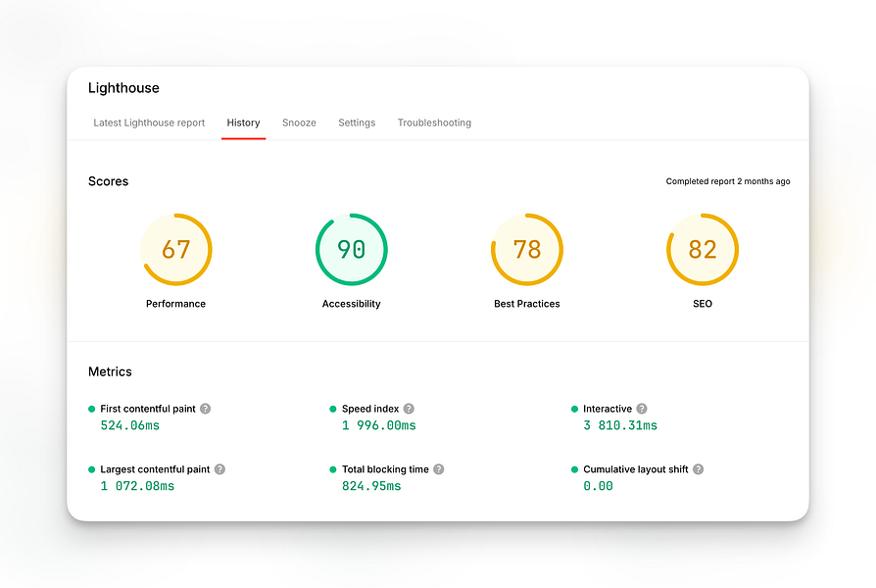Click the green dot beside Cumulative layout shift
This screenshot has height=588, width=876.
click(574, 469)
